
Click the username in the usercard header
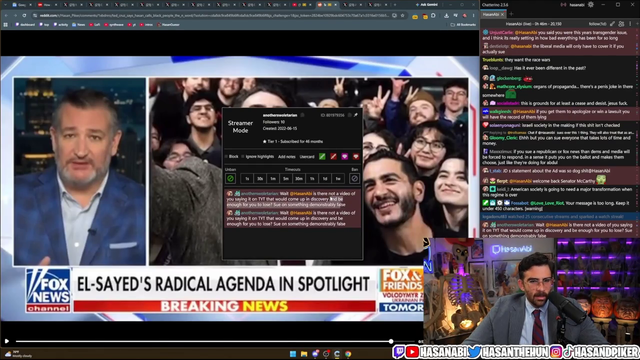280,115
